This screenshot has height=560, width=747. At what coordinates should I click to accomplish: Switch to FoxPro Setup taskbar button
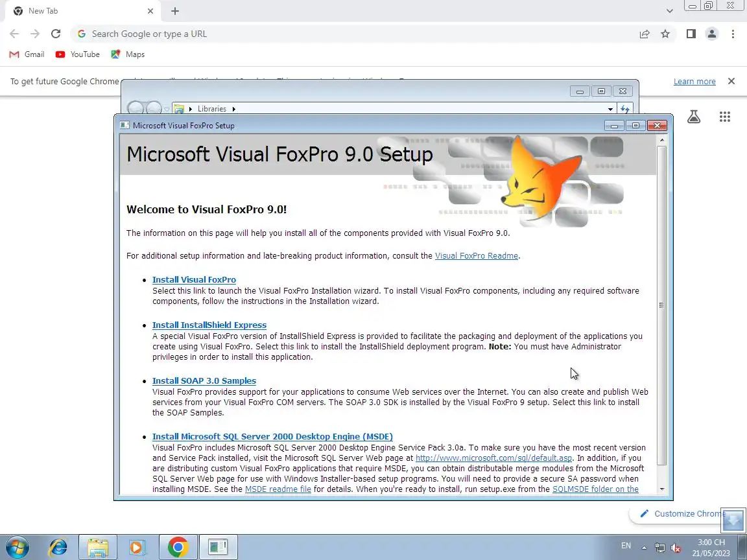218,548
